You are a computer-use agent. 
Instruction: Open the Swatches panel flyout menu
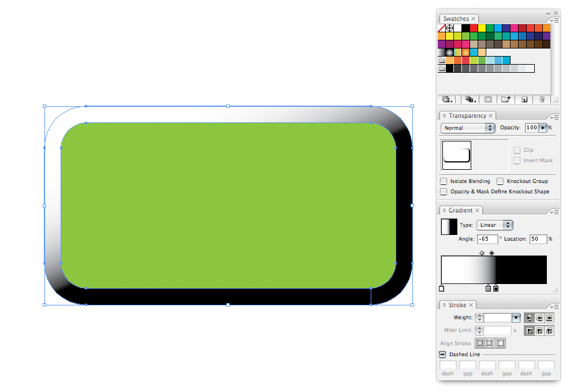(554, 21)
